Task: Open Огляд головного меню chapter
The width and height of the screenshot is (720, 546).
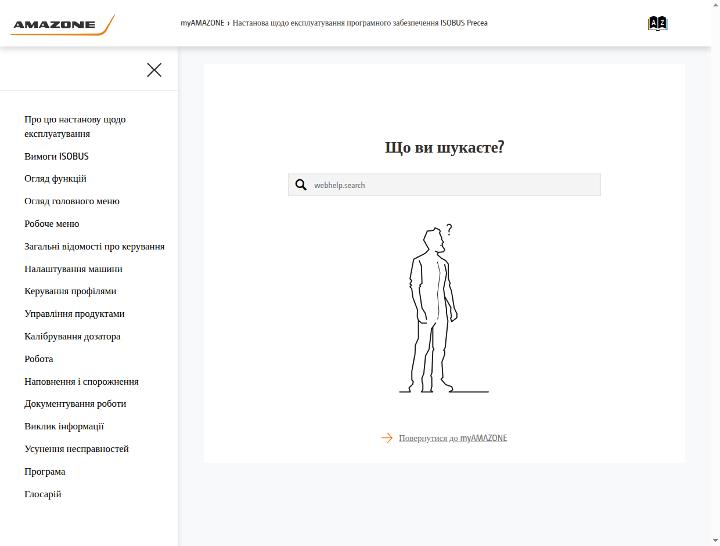Action: (72, 201)
